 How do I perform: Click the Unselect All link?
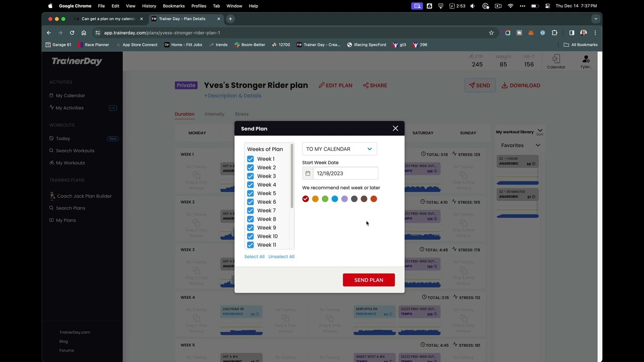coord(281,256)
